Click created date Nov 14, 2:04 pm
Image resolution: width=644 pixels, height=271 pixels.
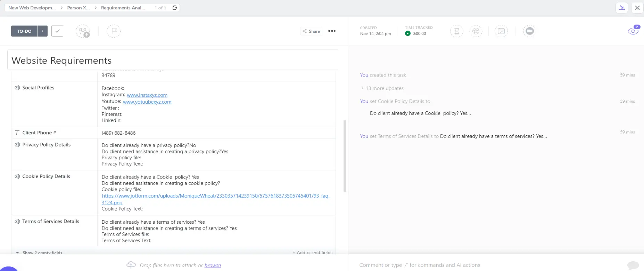coord(375,34)
